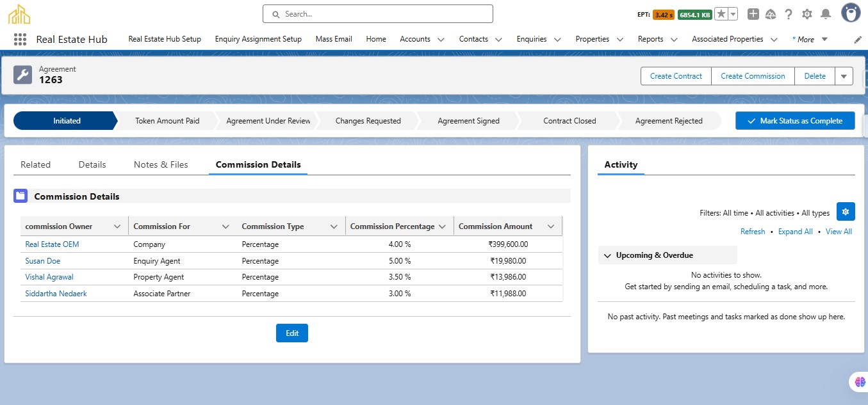
Task: Open the Setup gear icon
Action: (807, 14)
